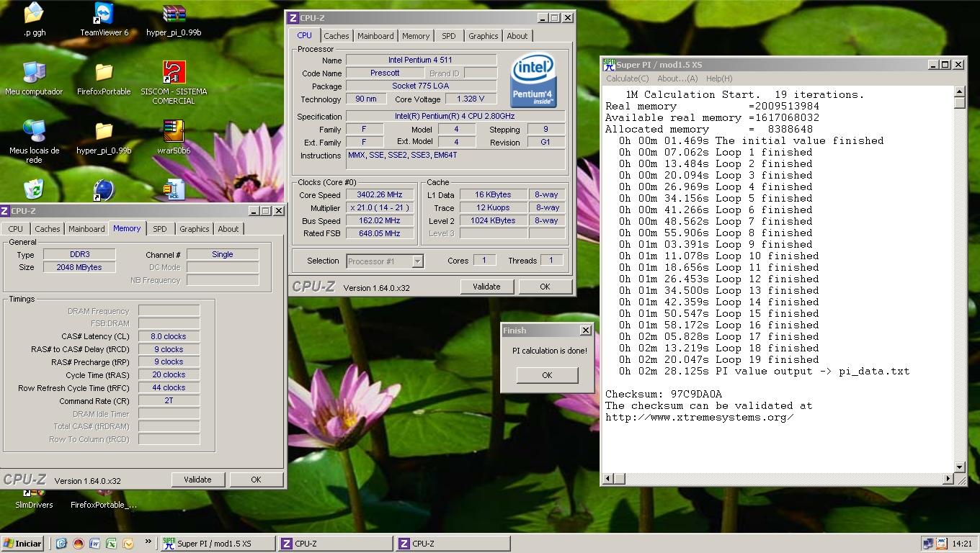Open the Caches tab in front CPU-Z window

coord(336,36)
